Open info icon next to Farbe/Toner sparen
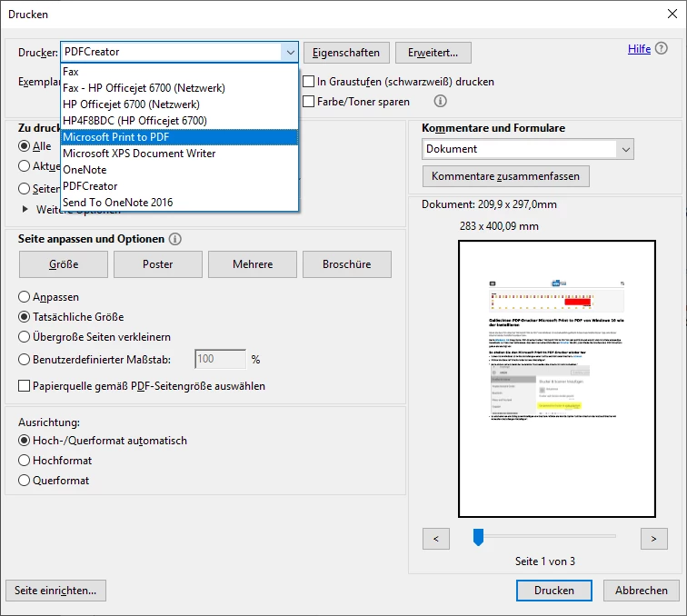Screen dimensions: 687x616 (440, 101)
